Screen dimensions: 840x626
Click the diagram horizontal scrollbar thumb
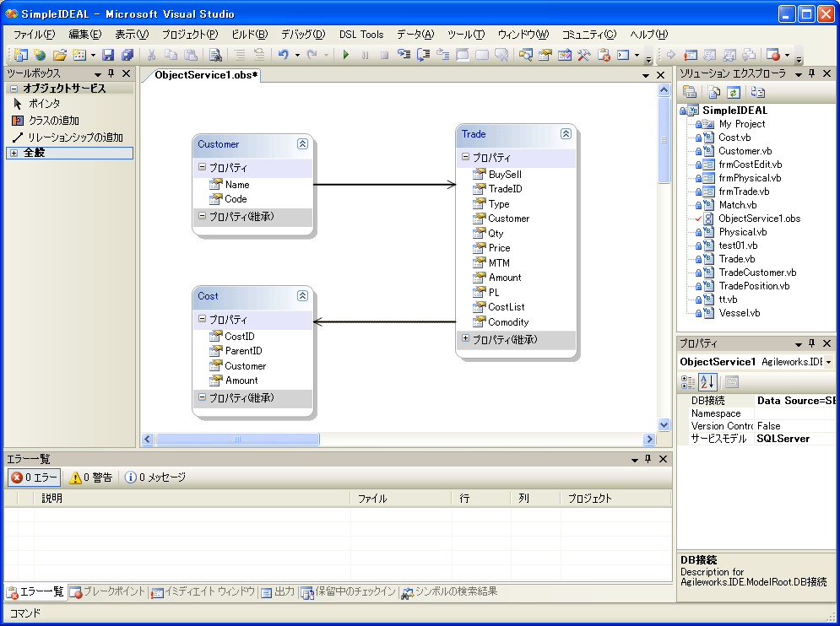237,439
